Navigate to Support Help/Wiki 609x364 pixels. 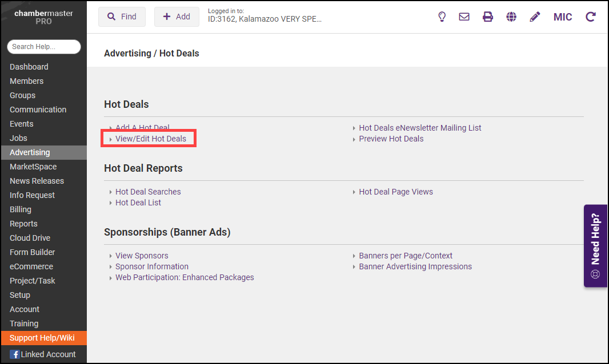click(42, 338)
